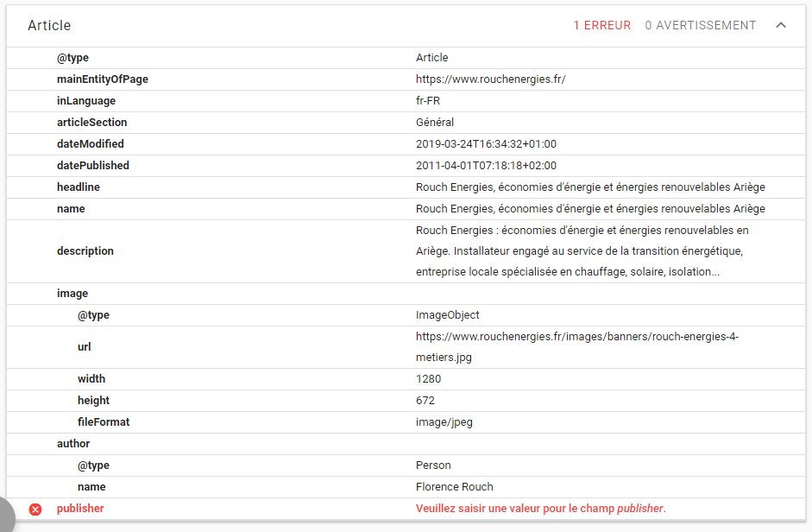812x532 pixels.
Task: Click the '1 ERREUR' counter
Action: [601, 25]
